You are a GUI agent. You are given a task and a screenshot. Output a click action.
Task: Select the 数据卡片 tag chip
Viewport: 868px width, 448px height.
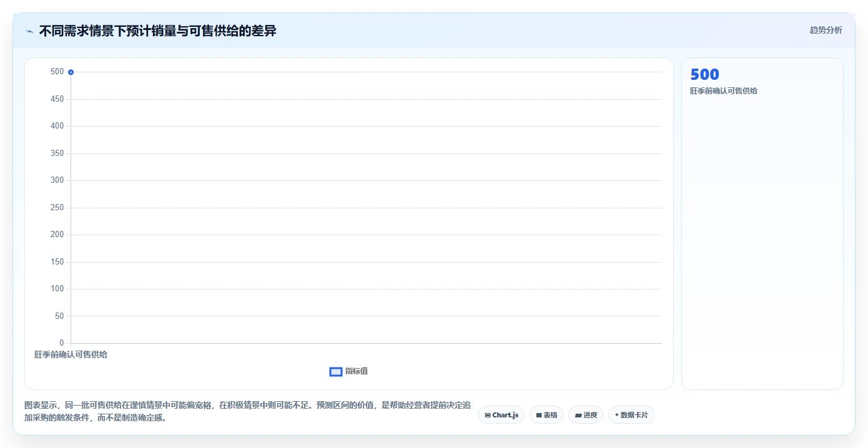pos(631,415)
